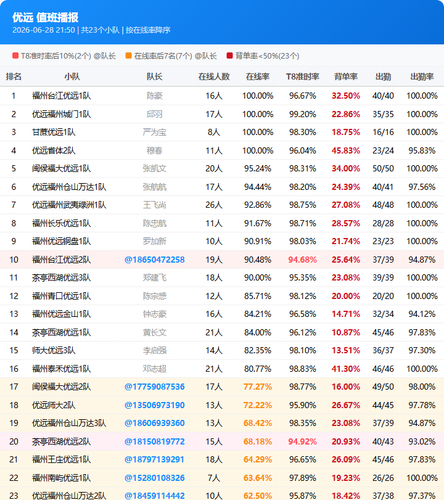This screenshot has height=500, width=444.
Task: Click the orange 77.27% 在线率 value
Action: point(258,387)
